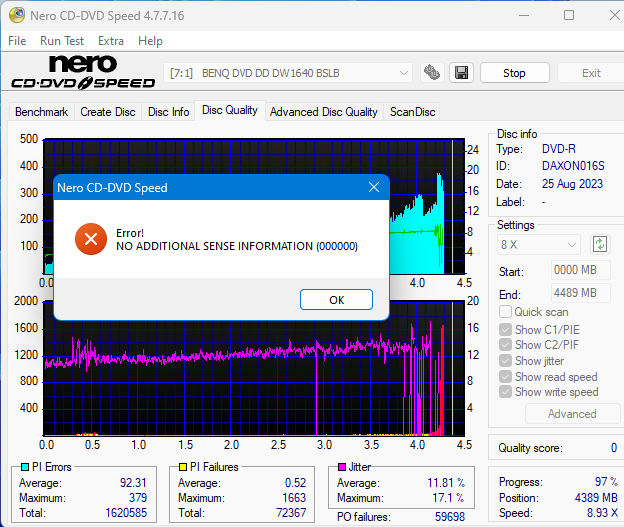Image resolution: width=624 pixels, height=527 pixels.
Task: Click the Progress value 97 %
Action: 606,482
